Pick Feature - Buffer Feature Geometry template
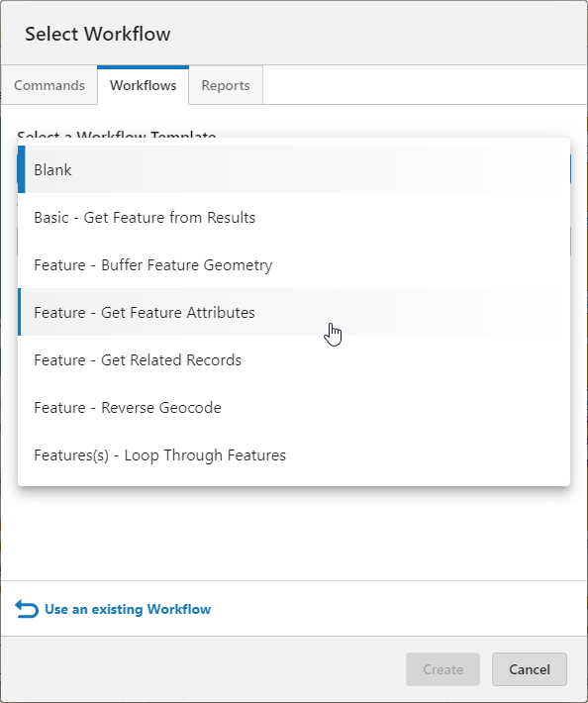The width and height of the screenshot is (588, 703). tap(294, 265)
